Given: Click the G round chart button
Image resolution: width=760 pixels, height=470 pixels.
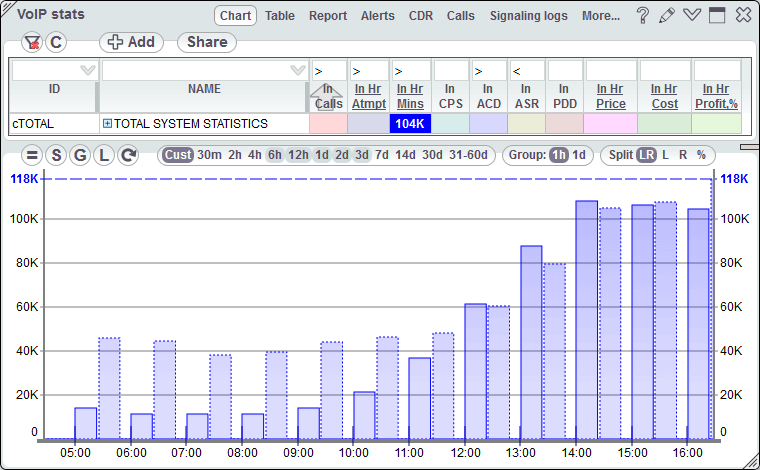Looking at the screenshot, I should click(80, 155).
